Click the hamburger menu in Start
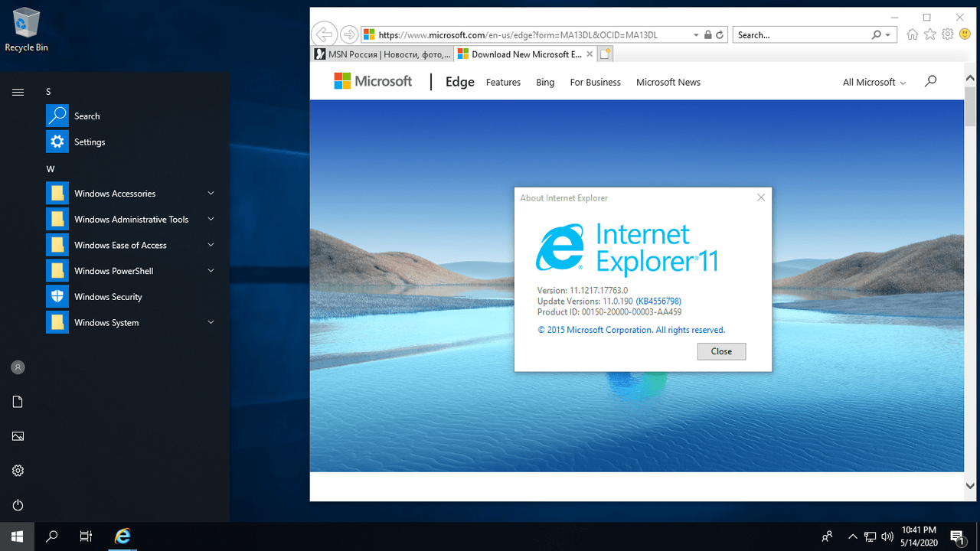Image resolution: width=980 pixels, height=551 pixels. point(18,92)
